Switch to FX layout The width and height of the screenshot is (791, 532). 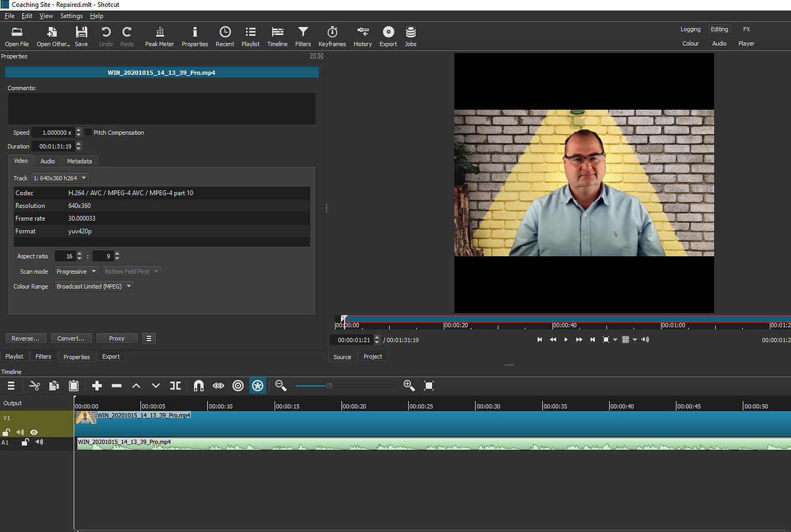(746, 29)
